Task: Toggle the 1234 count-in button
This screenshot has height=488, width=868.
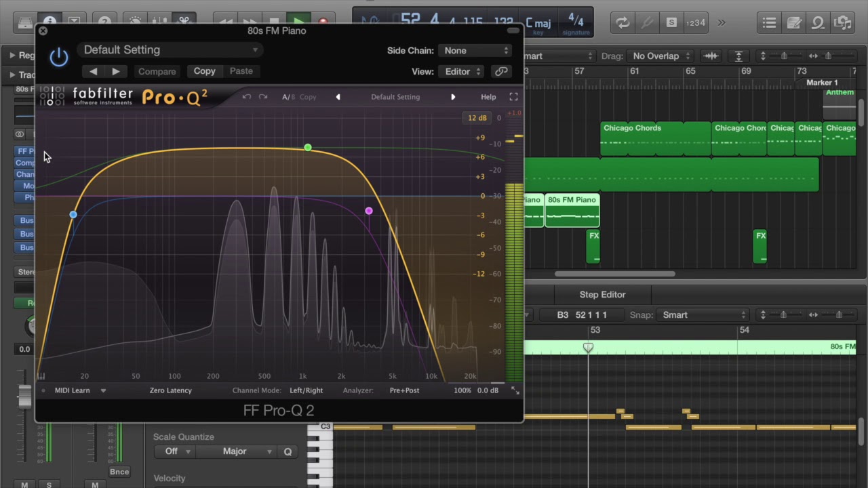Action: [696, 22]
